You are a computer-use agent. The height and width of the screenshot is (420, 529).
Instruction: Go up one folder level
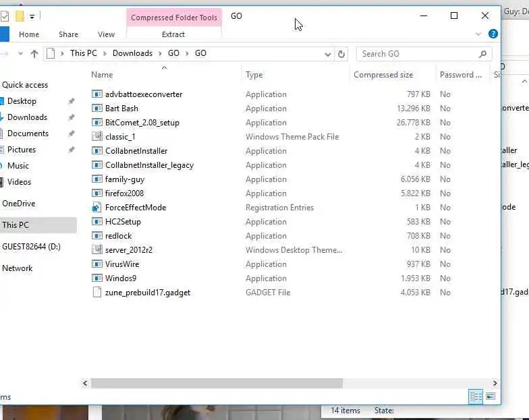click(34, 54)
